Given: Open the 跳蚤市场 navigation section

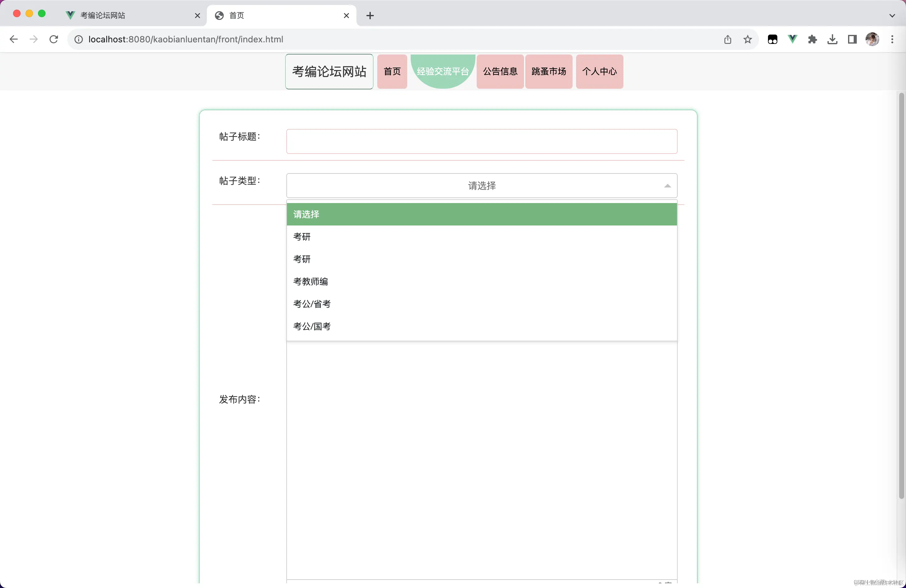Looking at the screenshot, I should (x=548, y=71).
